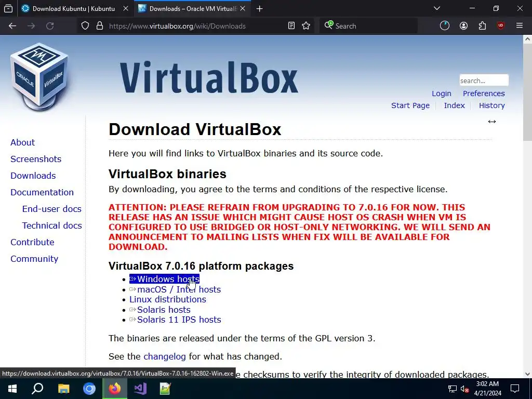The image size is (532, 399).
Task: Reload the page with refresh icon
Action: (50, 26)
